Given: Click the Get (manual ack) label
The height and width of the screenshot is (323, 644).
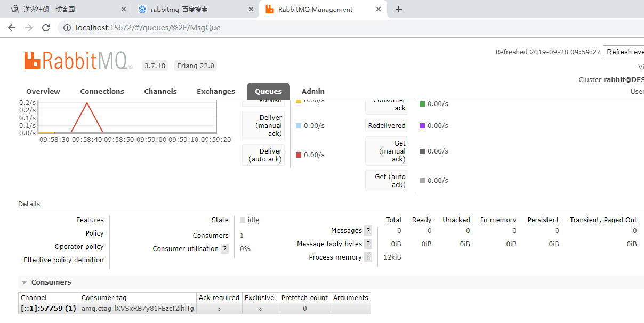Looking at the screenshot, I should click(x=387, y=151).
